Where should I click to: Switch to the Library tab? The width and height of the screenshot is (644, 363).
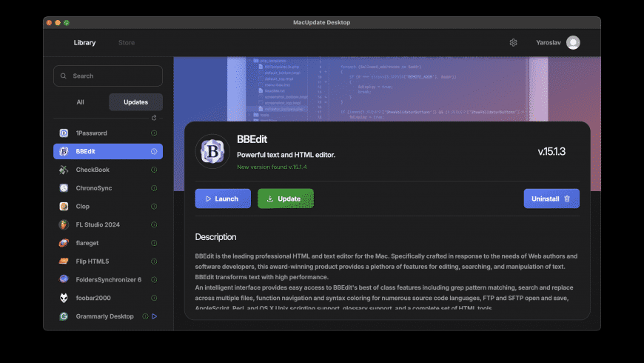click(84, 42)
